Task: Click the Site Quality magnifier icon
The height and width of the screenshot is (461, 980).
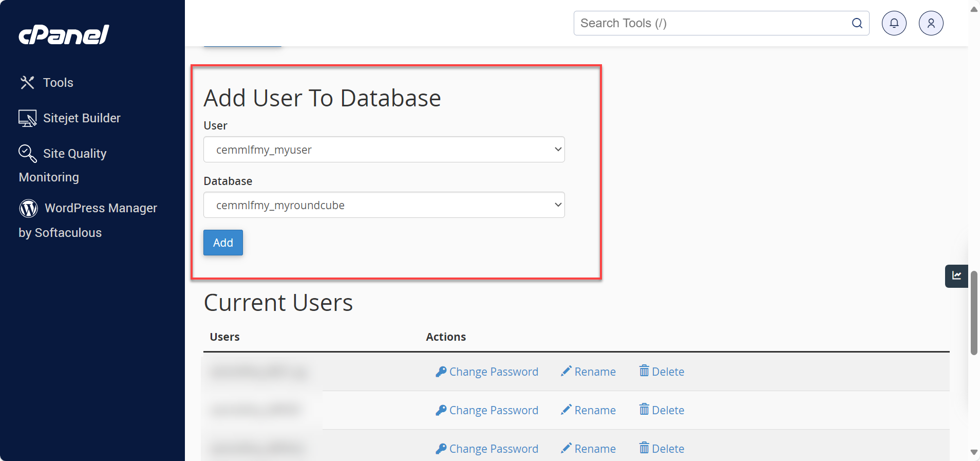Action: [28, 153]
